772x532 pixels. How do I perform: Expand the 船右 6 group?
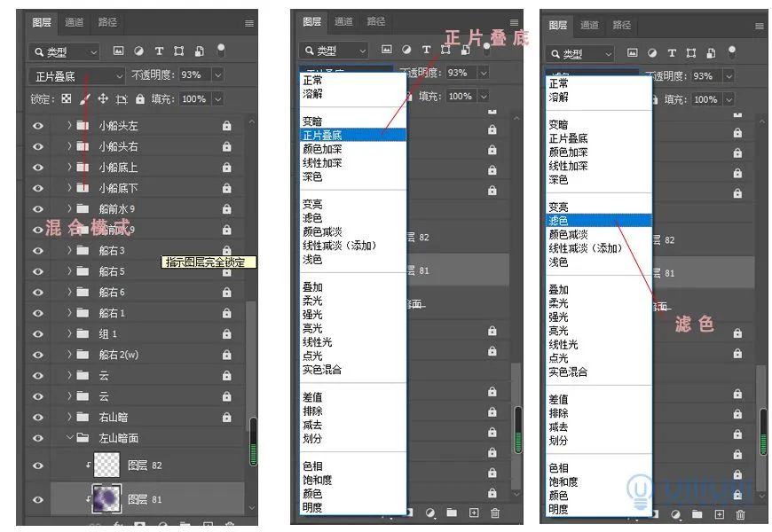coord(69,292)
